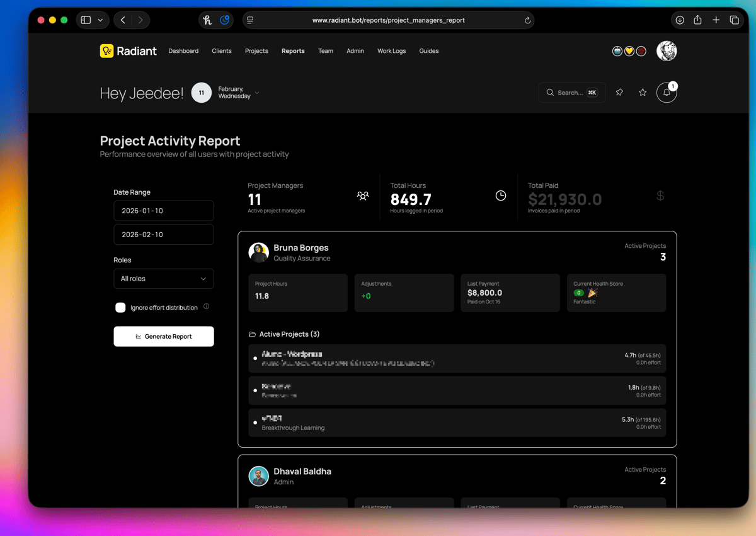Expand the Safari sidebar options chevron
Screen dimensions: 756x536
point(100,20)
